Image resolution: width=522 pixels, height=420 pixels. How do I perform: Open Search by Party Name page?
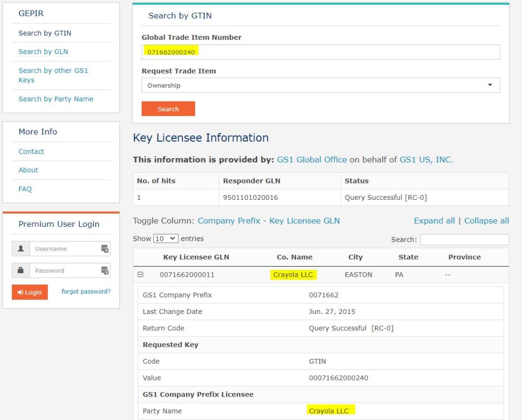pos(56,99)
